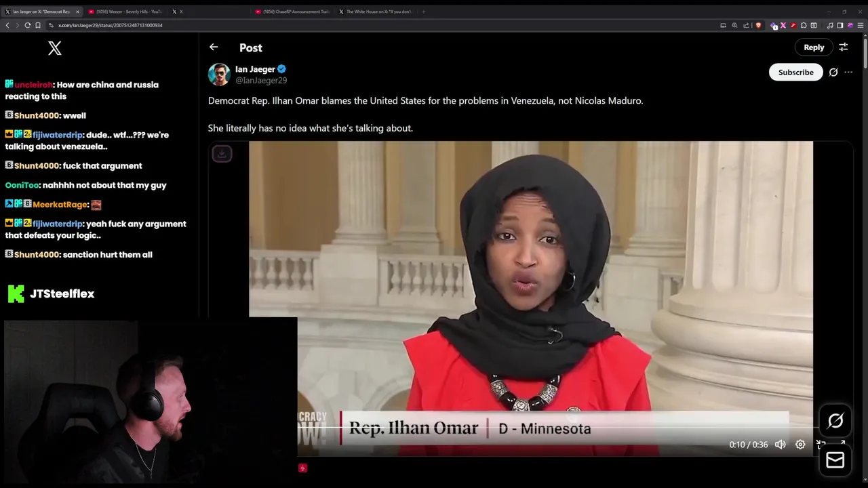Focus the x.com address bar URL
This screenshot has height=488, width=868.
pos(111,25)
